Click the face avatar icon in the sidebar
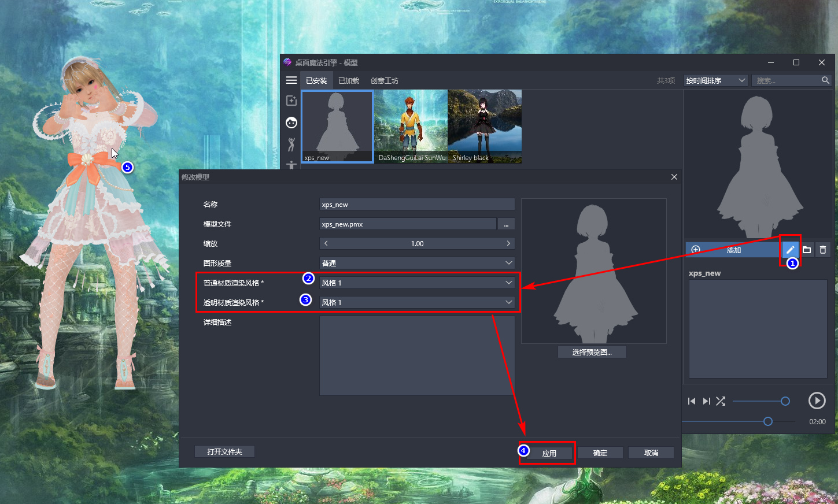Screen dimensions: 838x504 (x=291, y=122)
